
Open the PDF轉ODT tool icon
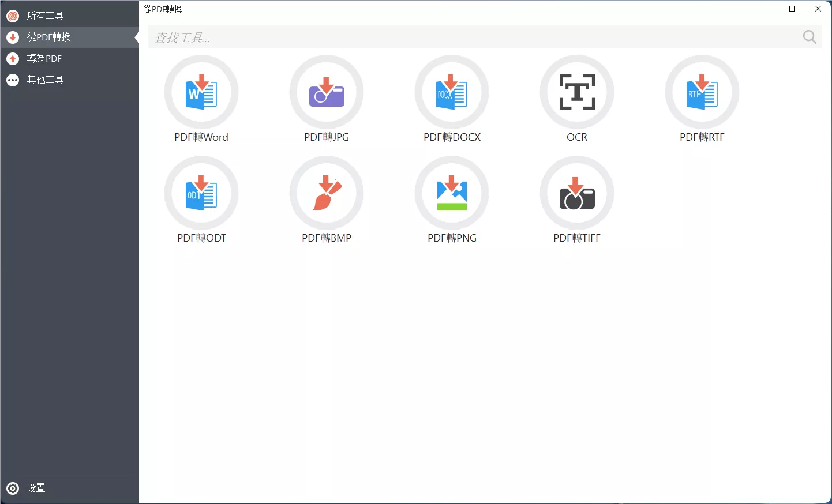[201, 193]
